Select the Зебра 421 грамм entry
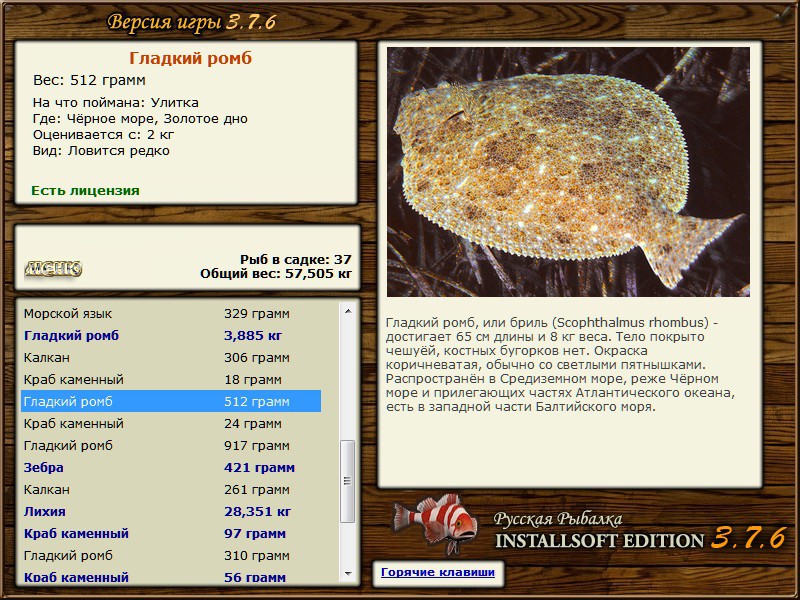800x600 pixels. (x=170, y=468)
